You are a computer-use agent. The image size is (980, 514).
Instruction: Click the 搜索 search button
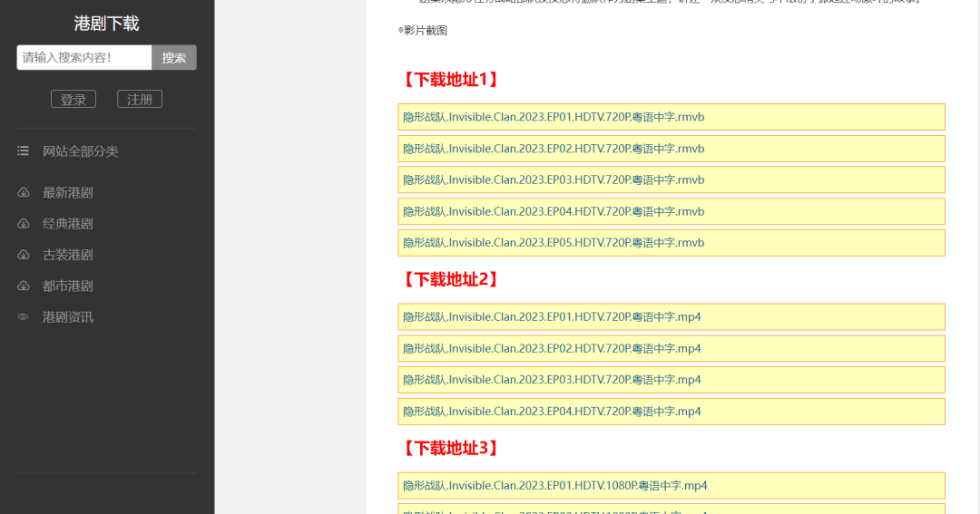(x=173, y=57)
